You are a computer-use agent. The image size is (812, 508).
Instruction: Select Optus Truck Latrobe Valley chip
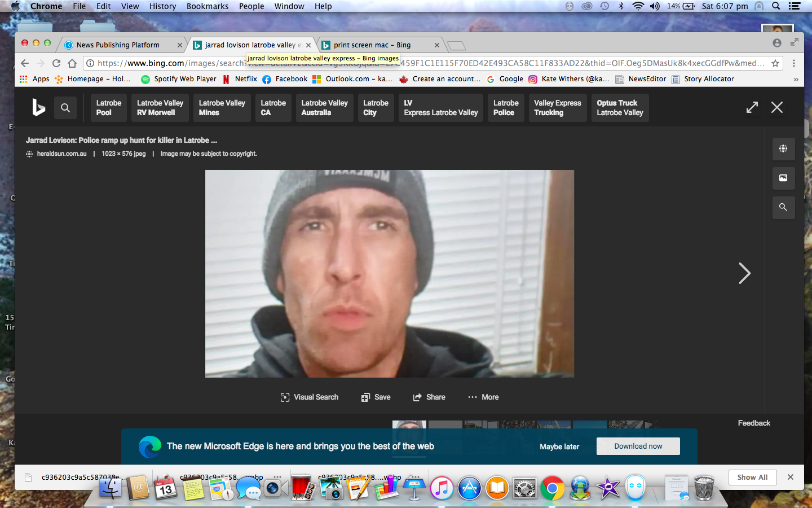click(620, 108)
